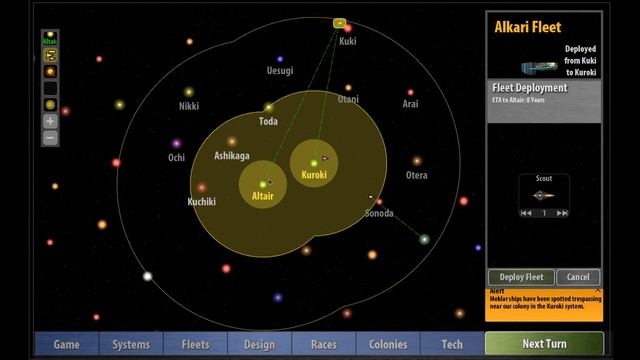
Task: Toggle the star display icon in sidebar
Action: [50, 72]
